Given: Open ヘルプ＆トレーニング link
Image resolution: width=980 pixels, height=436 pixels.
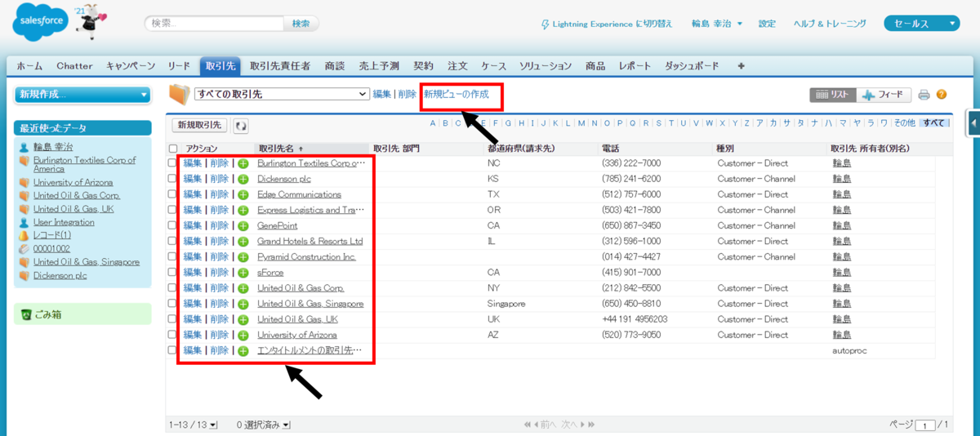Looking at the screenshot, I should 830,24.
